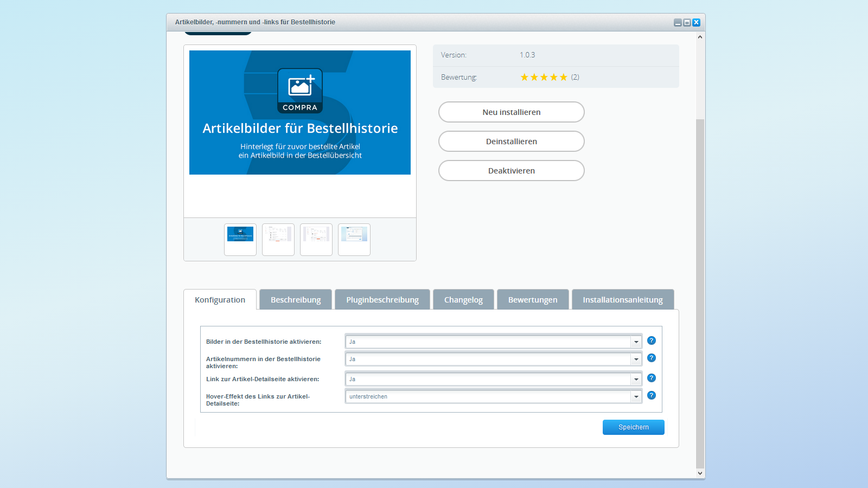This screenshot has width=868, height=488.
Task: Close the Artikelbilder plugin window
Action: coord(696,22)
